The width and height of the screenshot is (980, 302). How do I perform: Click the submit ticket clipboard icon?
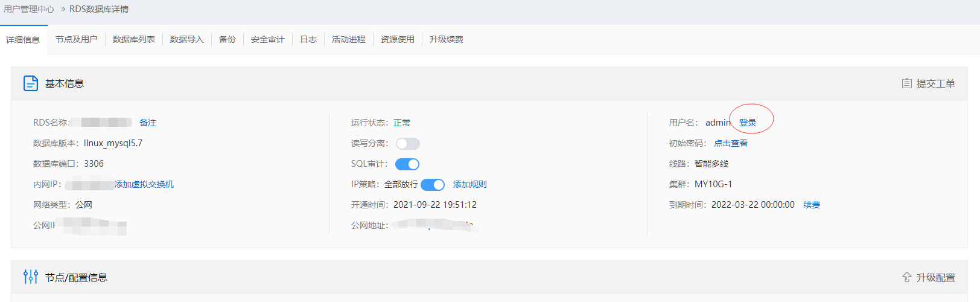pos(906,83)
